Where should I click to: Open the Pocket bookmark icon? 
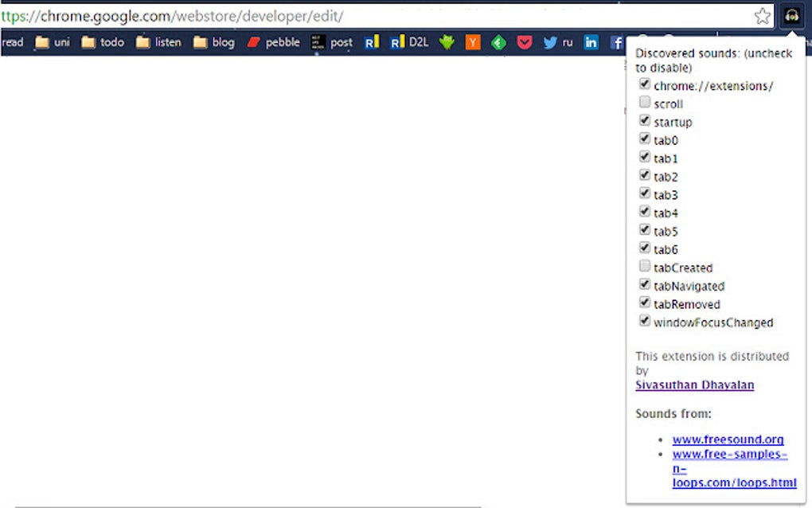click(525, 42)
